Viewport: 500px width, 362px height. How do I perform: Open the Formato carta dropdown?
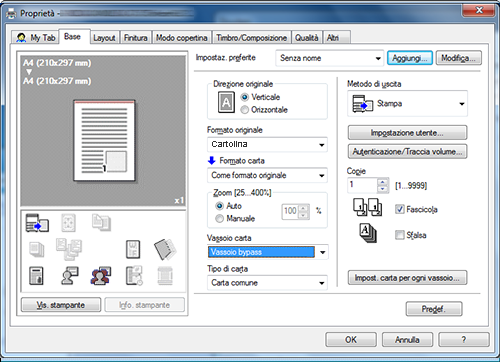coord(267,175)
